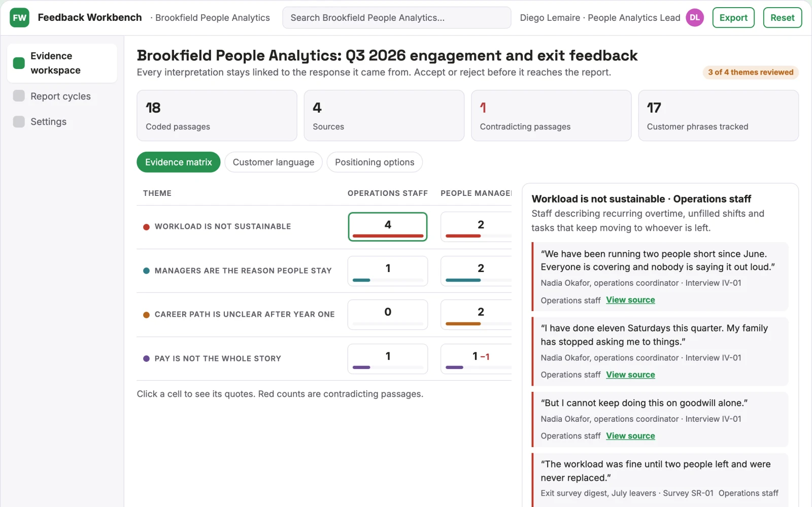Click the Report cycles sidebar icon

pyautogui.click(x=19, y=96)
